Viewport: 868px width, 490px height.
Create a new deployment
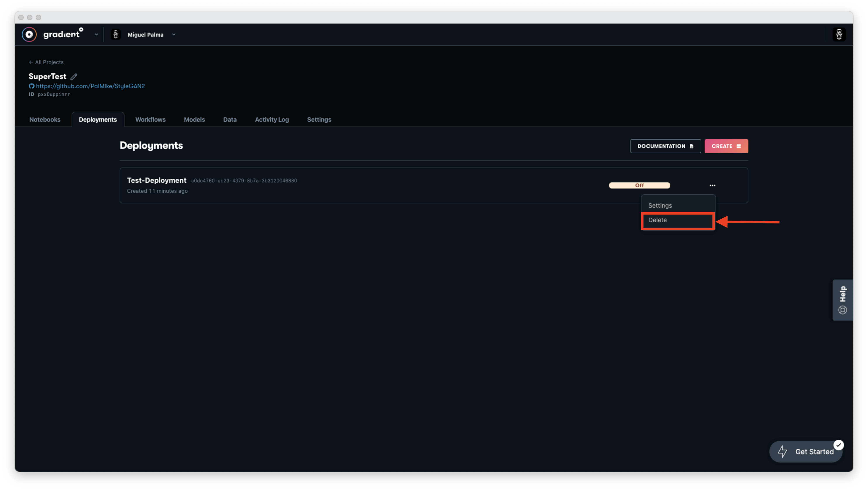[x=726, y=146]
